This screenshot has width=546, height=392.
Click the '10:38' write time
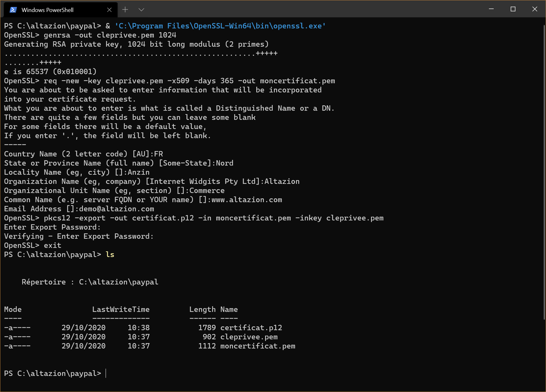[139, 328]
